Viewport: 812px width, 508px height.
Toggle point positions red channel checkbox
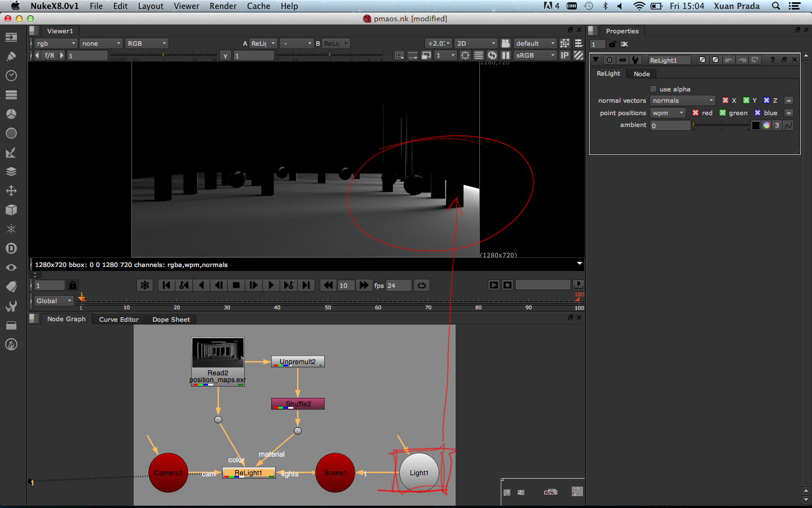click(x=695, y=113)
